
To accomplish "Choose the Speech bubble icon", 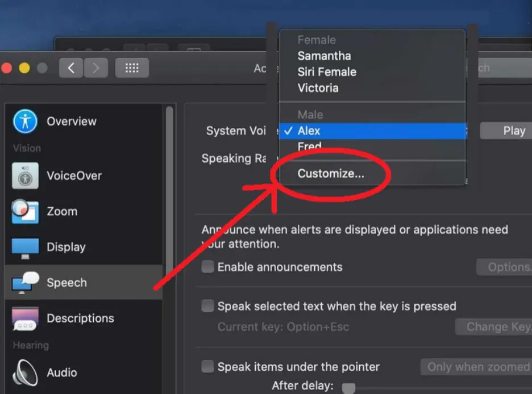I will coord(26,283).
